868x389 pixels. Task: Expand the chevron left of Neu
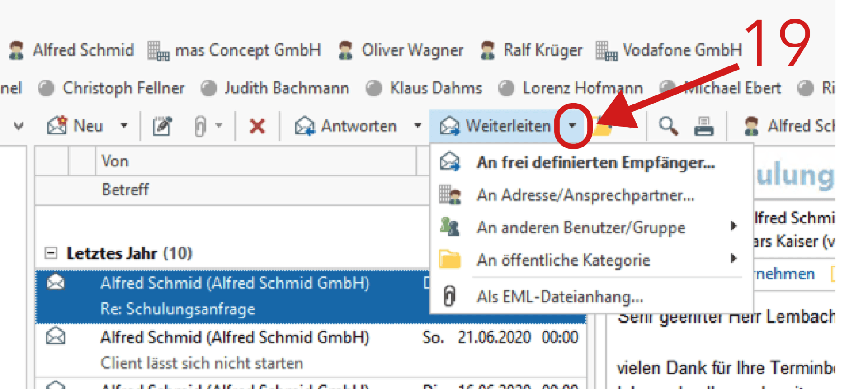click(x=19, y=126)
